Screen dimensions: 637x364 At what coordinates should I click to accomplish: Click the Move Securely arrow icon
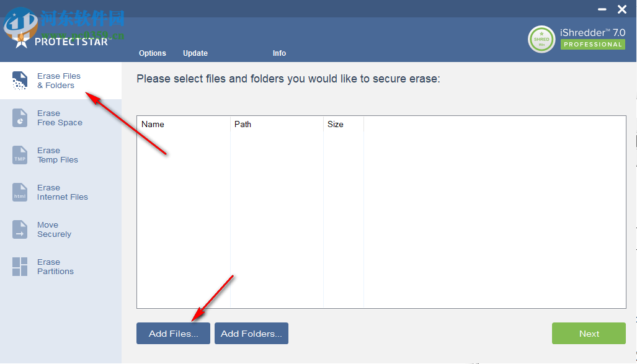[20, 229]
